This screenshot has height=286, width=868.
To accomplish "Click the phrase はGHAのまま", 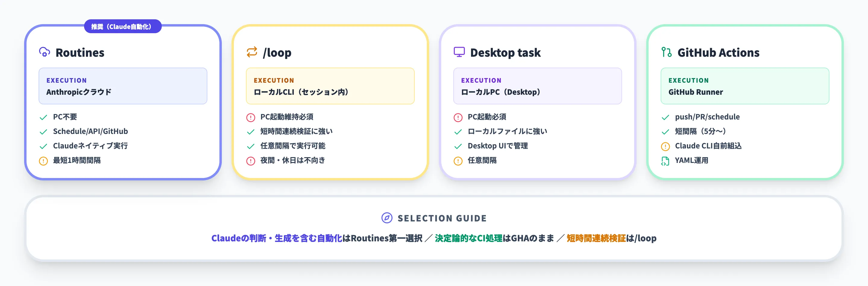I will click(x=529, y=238).
